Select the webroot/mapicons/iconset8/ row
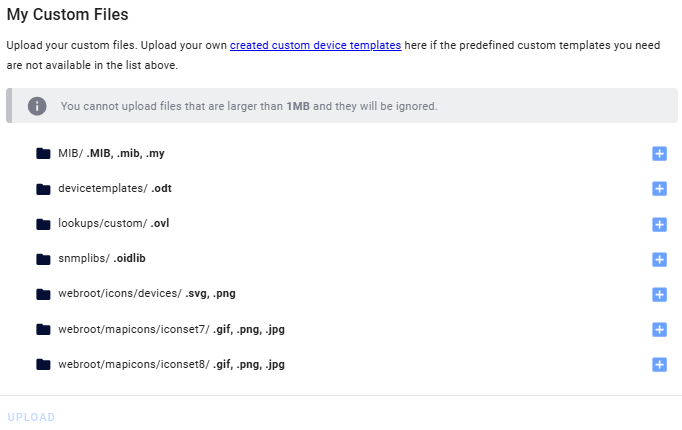 [x=171, y=364]
